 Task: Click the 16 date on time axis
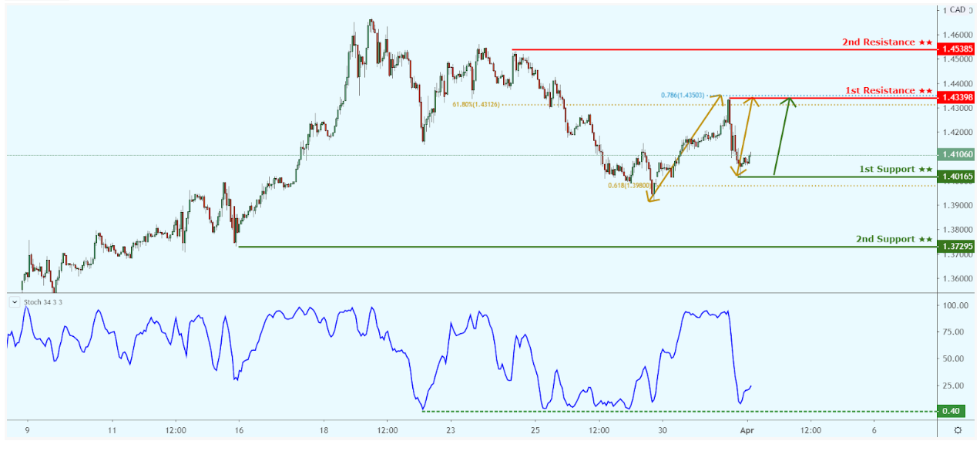click(x=239, y=431)
